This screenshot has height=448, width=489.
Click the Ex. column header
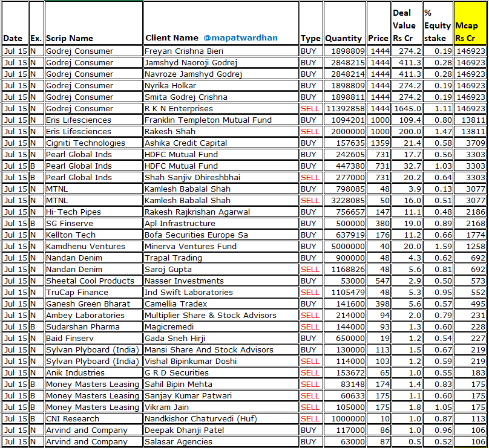[36, 23]
